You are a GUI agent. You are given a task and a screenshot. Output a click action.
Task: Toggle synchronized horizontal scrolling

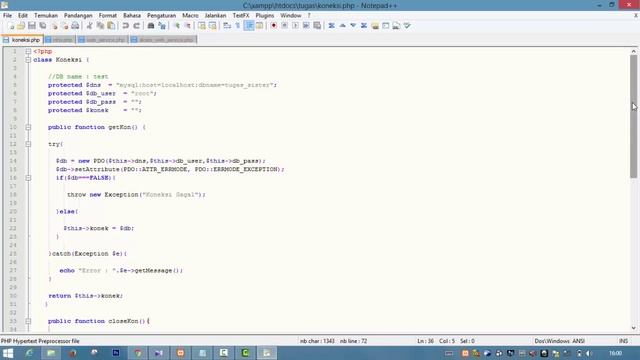213,26
